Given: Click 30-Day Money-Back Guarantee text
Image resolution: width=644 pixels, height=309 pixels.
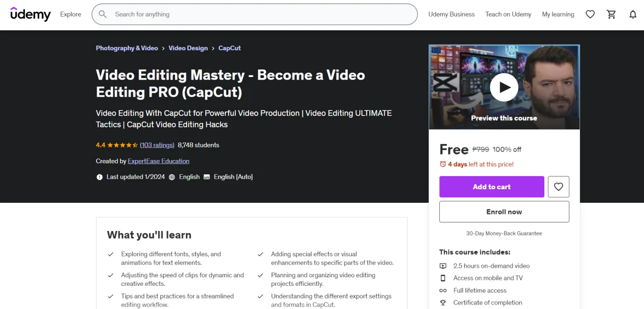Looking at the screenshot, I should [504, 234].
